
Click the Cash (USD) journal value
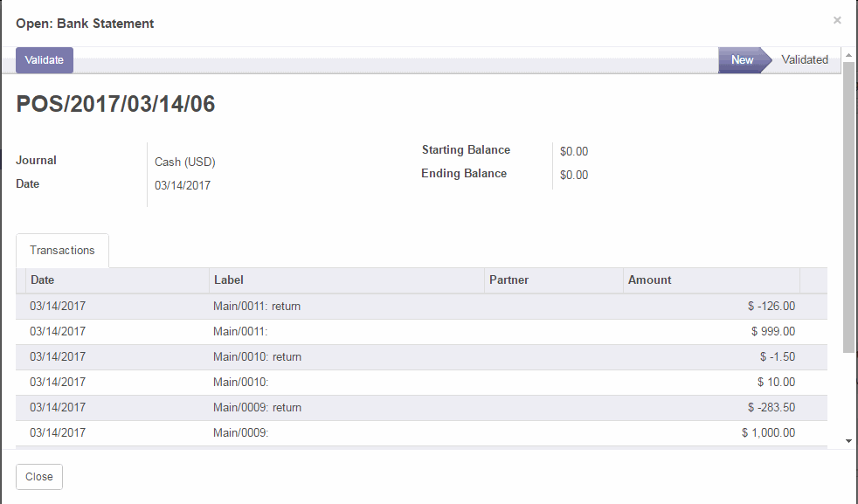tap(185, 162)
